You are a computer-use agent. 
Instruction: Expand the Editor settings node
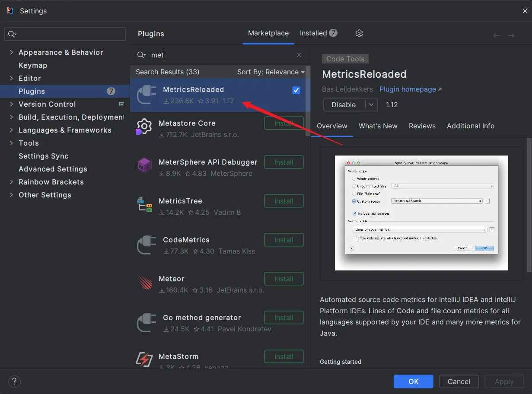click(11, 78)
